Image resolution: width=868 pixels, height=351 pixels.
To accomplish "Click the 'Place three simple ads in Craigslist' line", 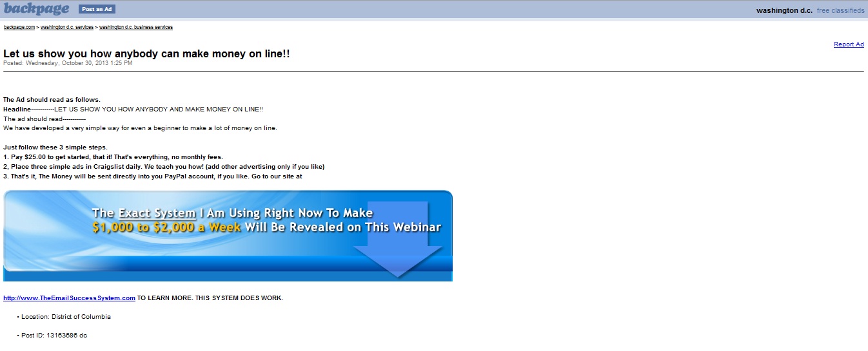I will (164, 167).
